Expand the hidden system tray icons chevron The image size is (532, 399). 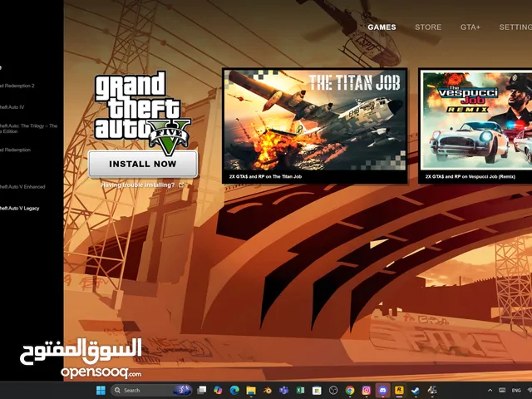pos(490,391)
